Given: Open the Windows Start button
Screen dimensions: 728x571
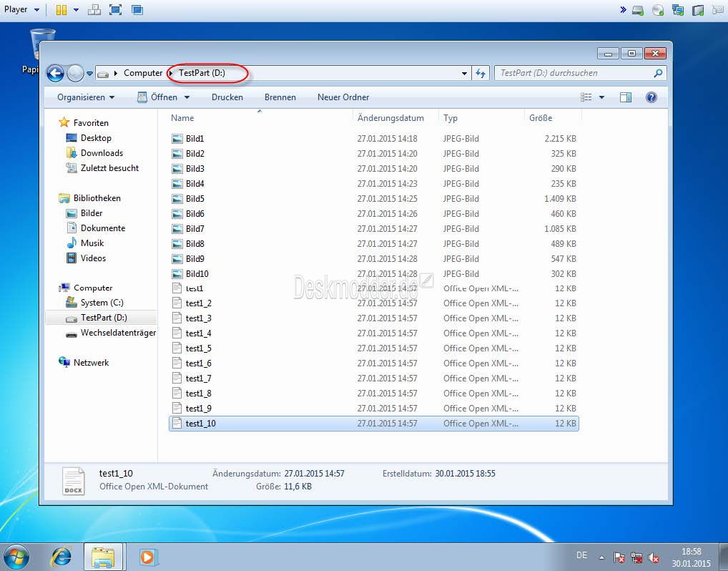Looking at the screenshot, I should (16, 557).
